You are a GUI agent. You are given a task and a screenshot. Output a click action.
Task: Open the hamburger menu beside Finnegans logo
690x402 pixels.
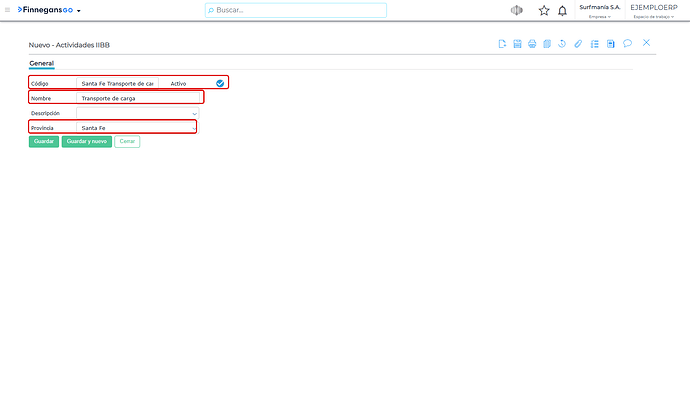pyautogui.click(x=7, y=10)
